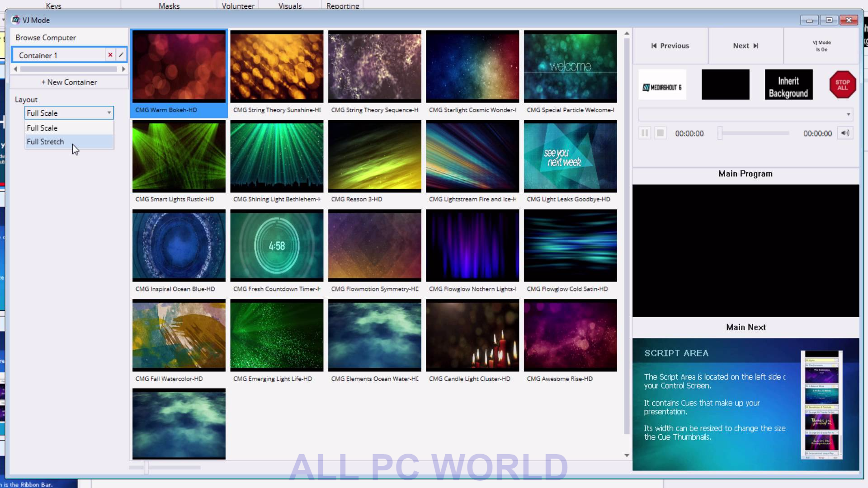Viewport: 868px width, 488px height.
Task: Click the stop playback control
Action: [660, 133]
